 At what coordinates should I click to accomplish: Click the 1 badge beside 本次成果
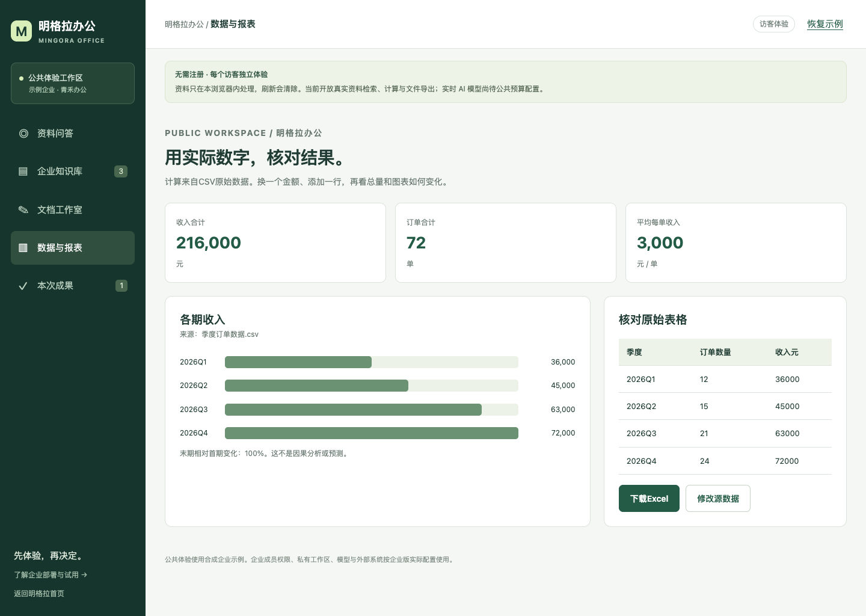pyautogui.click(x=121, y=286)
